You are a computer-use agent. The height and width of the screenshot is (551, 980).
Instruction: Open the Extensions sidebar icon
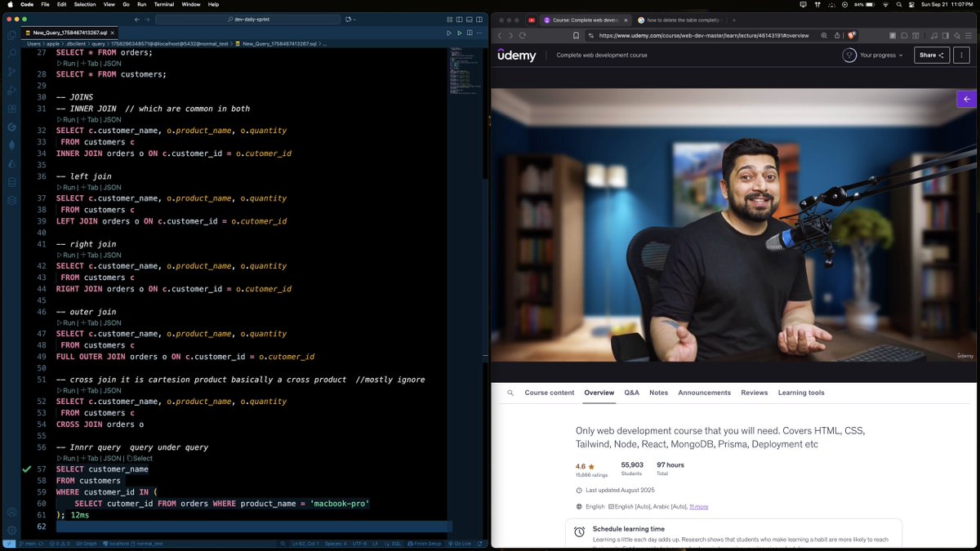11,109
